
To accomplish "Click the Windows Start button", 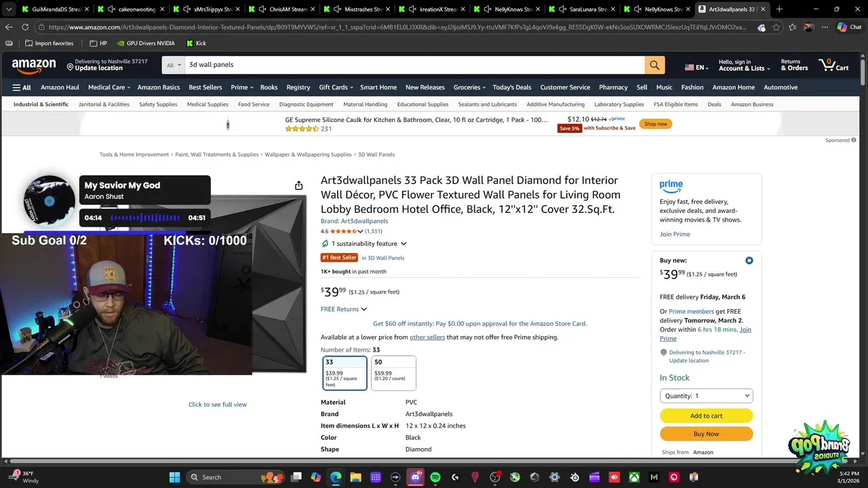I will [174, 477].
